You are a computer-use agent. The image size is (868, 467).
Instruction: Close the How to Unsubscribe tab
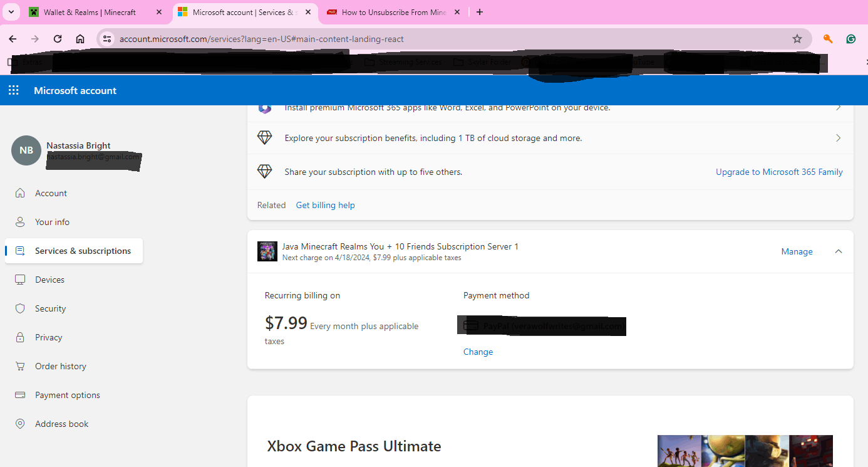457,12
